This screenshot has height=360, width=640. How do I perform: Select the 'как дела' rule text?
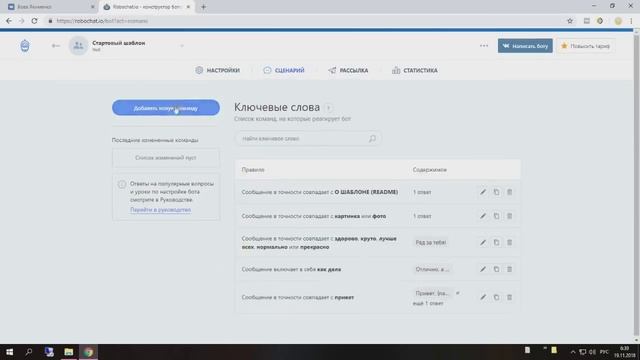click(291, 269)
